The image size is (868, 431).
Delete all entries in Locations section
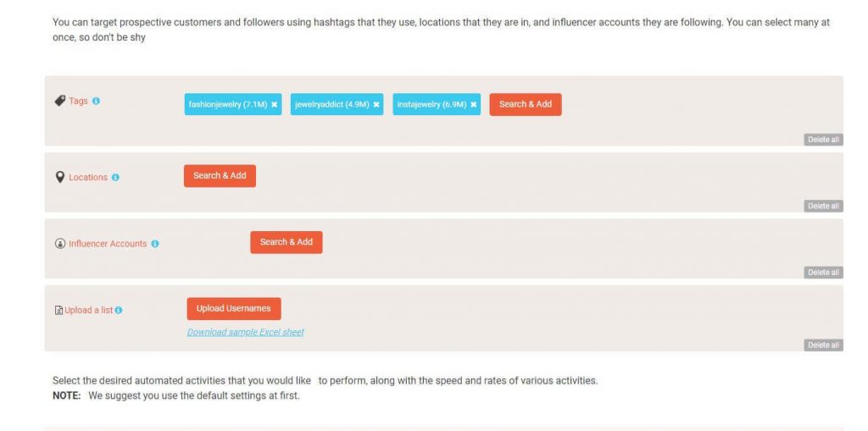(x=823, y=206)
